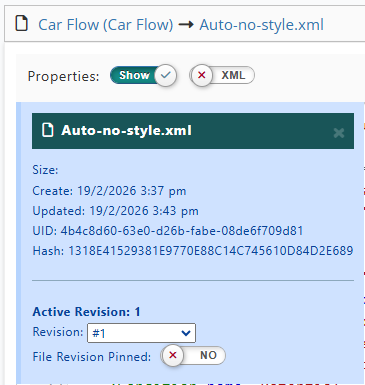Toggle File Revision Pinned switch

coord(193,355)
